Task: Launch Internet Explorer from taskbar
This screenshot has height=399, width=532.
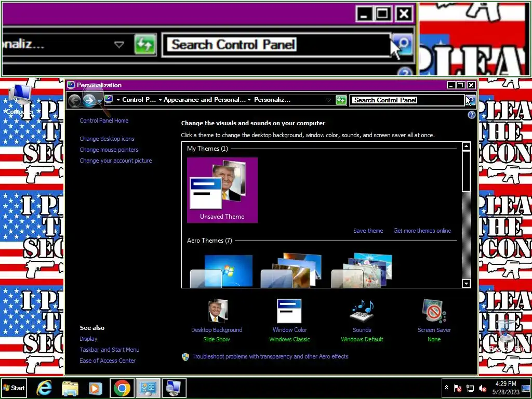Action: pos(44,388)
